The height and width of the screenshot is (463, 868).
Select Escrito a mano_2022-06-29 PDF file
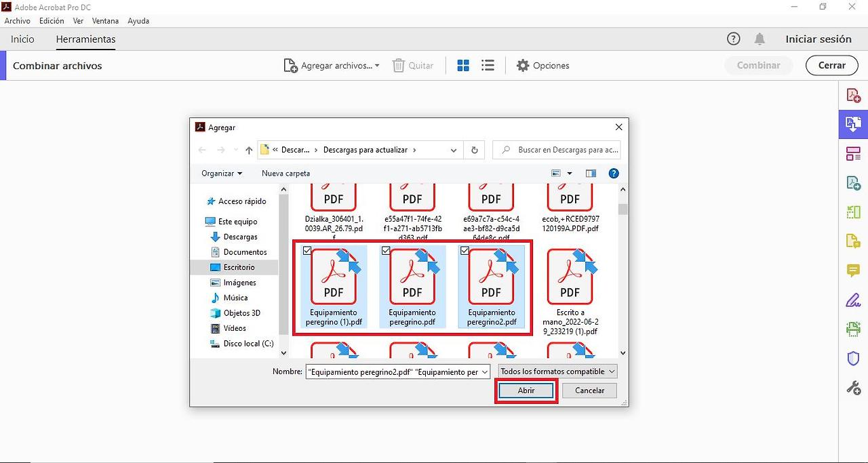point(570,291)
